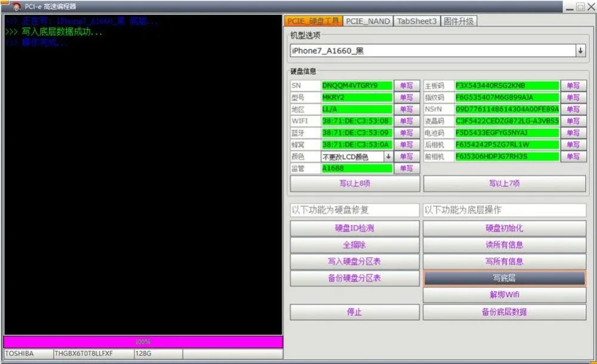Click the 写以上7项 button
597x364 pixels.
pyautogui.click(x=504, y=184)
